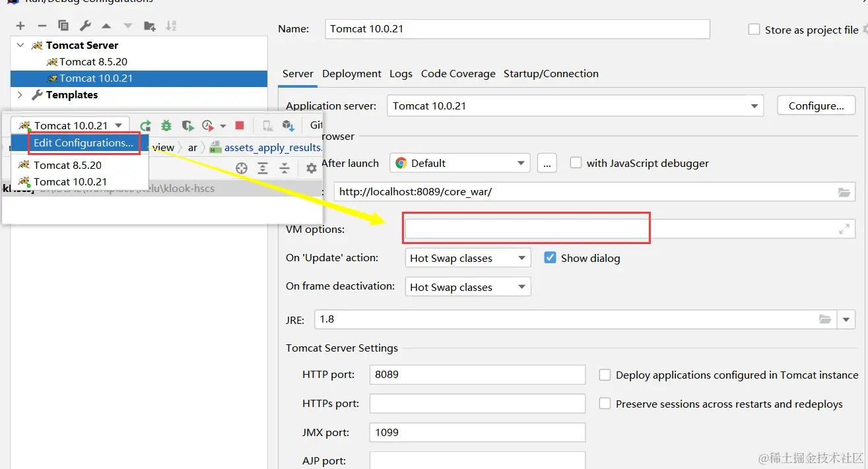The image size is (868, 469).
Task: Click the assets_apply_results breadcrumb file icon
Action: coord(215,148)
